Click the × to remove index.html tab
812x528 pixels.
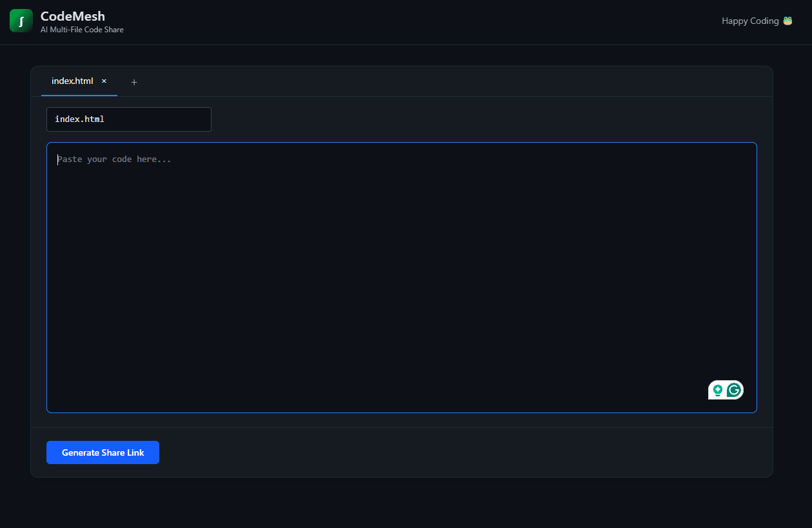104,81
